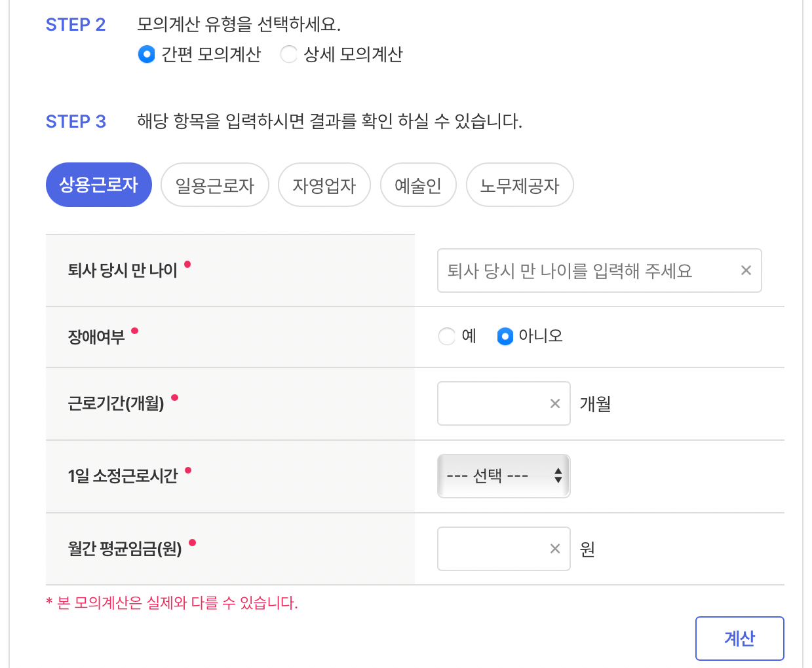Clear the 근로기간 field using its X icon
The image size is (812, 668).
tap(554, 403)
